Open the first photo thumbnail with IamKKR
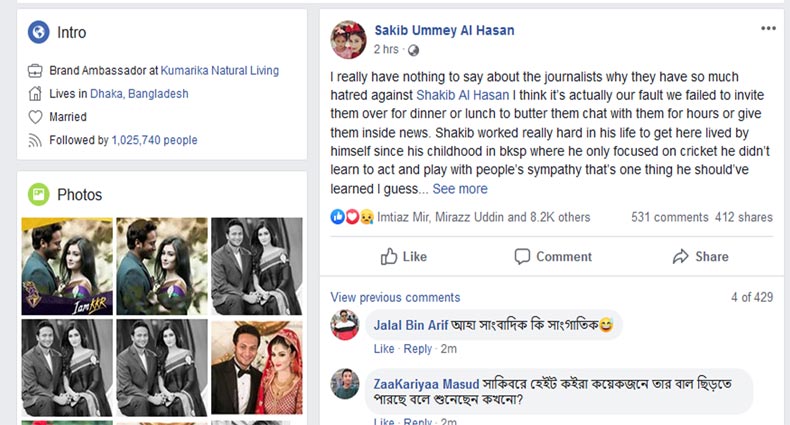This screenshot has height=425, width=790. point(67,266)
